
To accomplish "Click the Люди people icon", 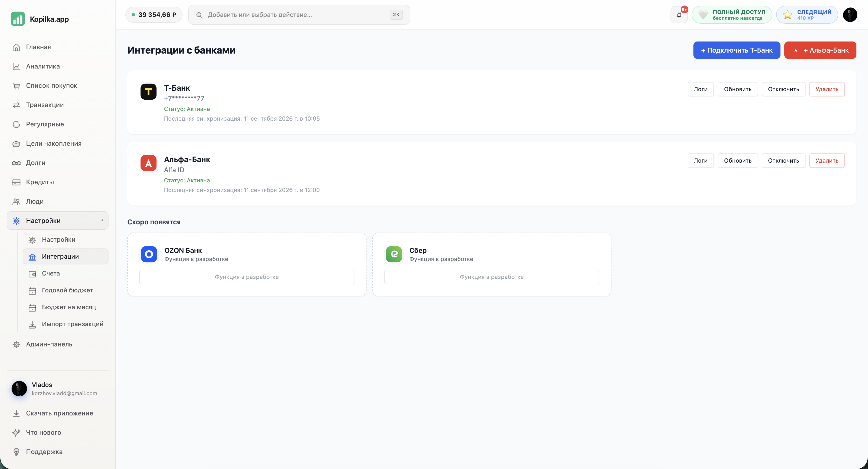I will pos(16,202).
